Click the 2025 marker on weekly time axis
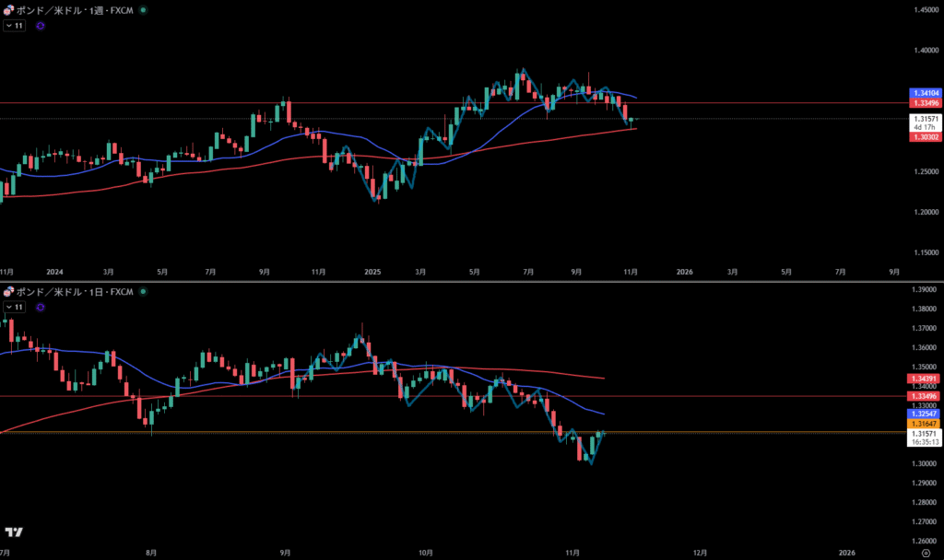Viewport: 944px width, 560px height. 372,273
